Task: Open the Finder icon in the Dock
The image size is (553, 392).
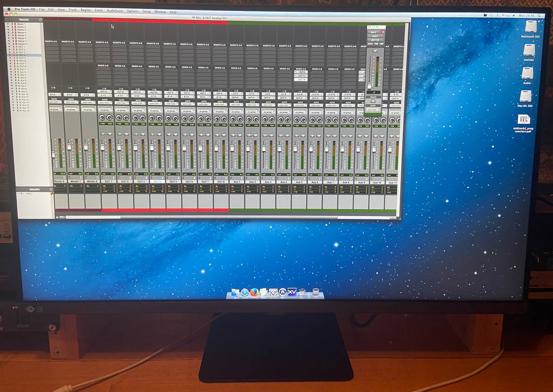Action: 235,292
